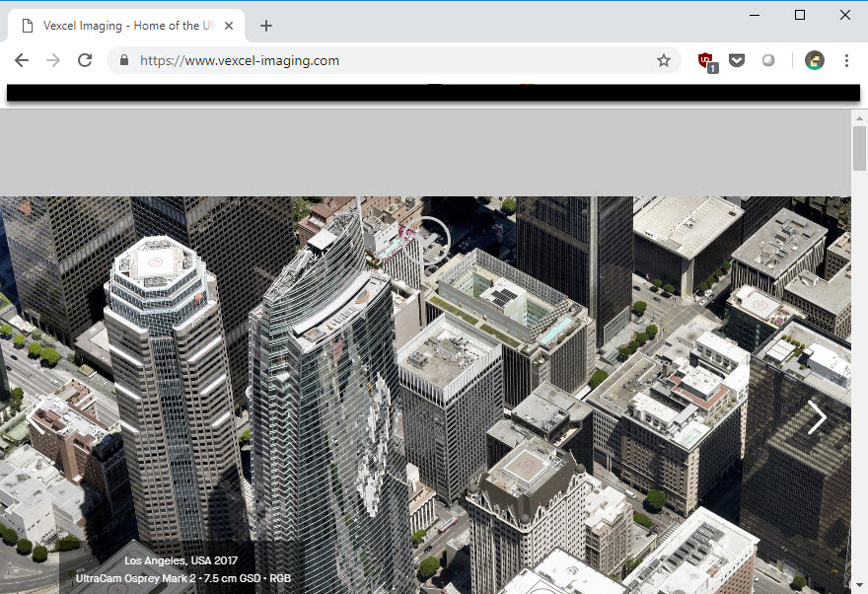Viewport: 868px width, 594px height.
Task: Open Chrome's three-dot menu
Action: click(x=846, y=60)
